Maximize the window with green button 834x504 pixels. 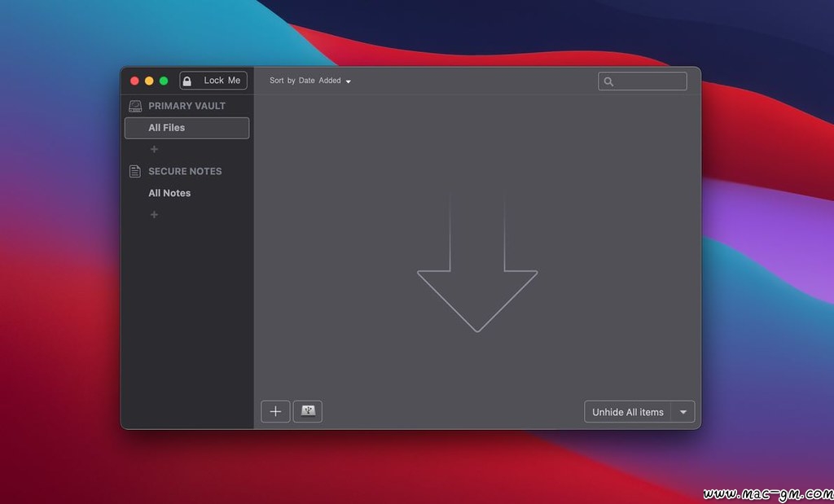164,81
